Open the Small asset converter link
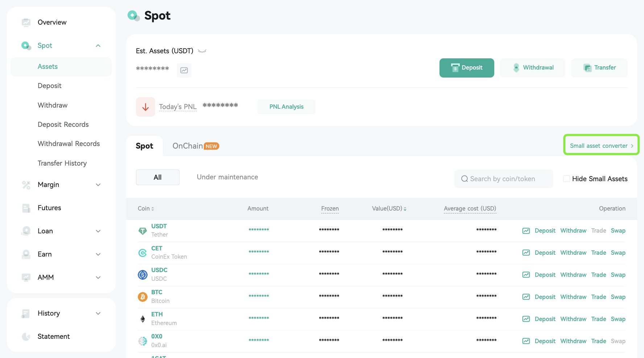Screen dimensions: 644x358 coord(601,146)
